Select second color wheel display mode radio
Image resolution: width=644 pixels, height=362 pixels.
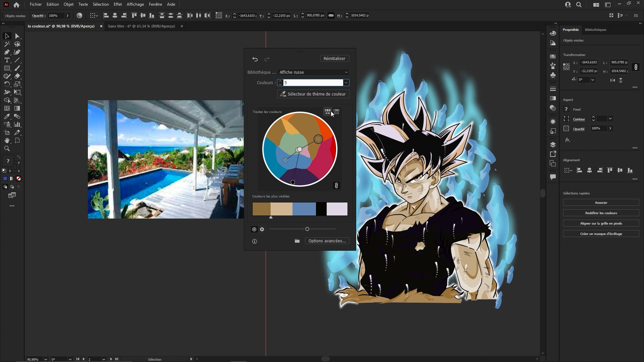click(x=262, y=229)
